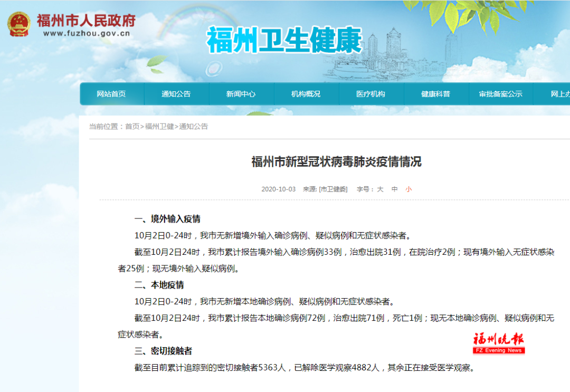Open the 网站首页 navigation tab
570x392 pixels.
(x=111, y=93)
